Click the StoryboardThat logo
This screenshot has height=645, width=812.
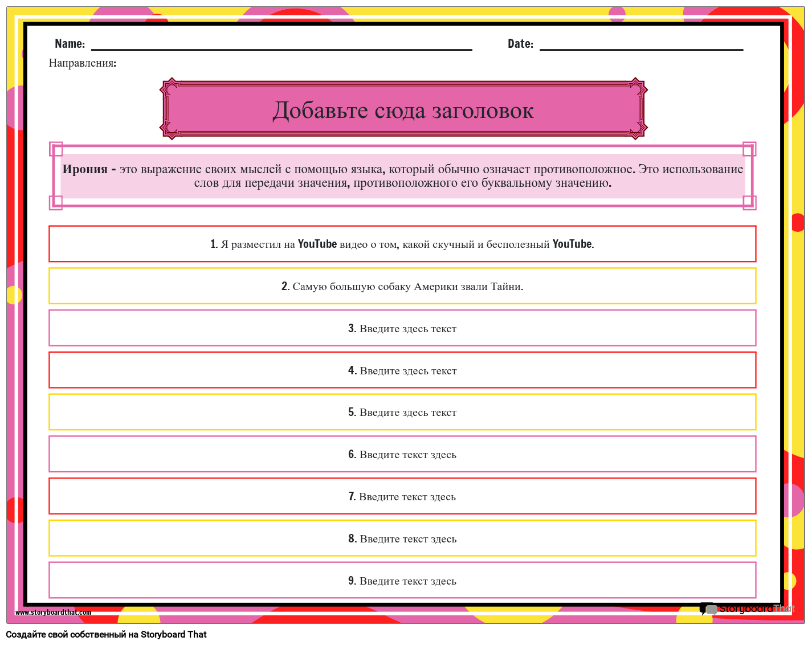747,609
